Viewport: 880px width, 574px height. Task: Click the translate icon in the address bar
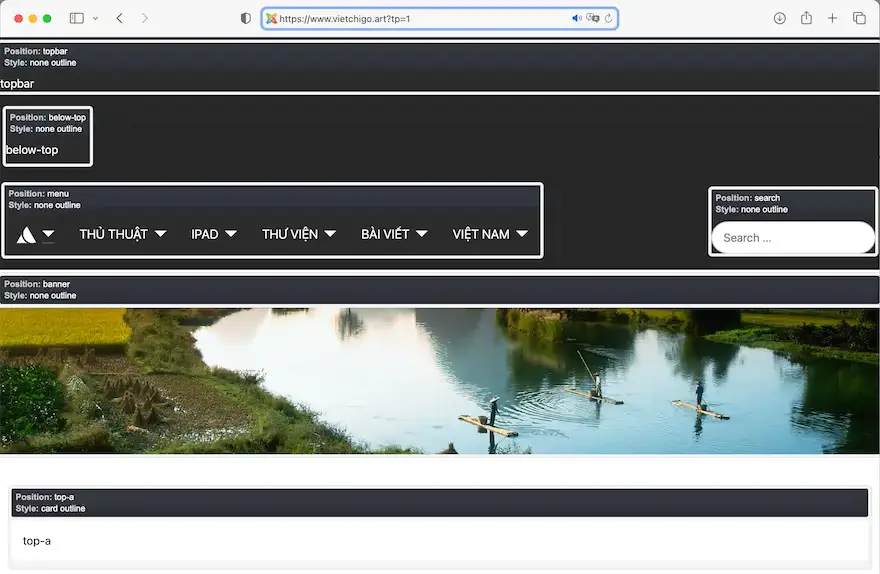pyautogui.click(x=593, y=19)
